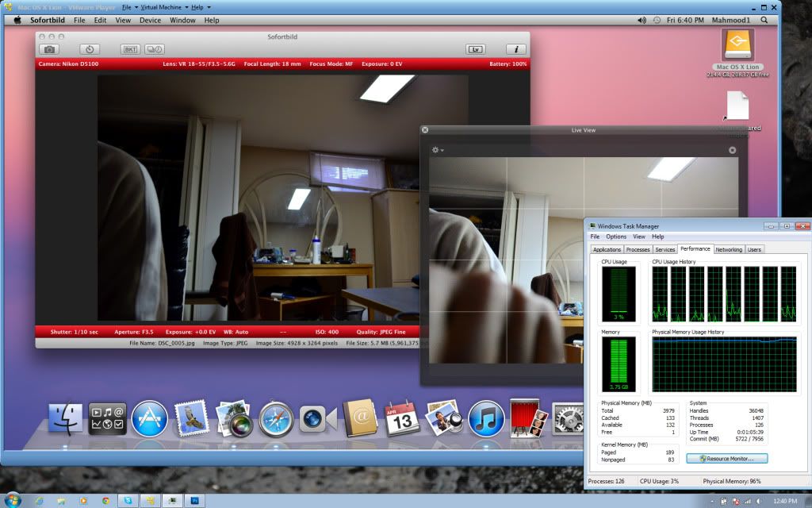Click the 'Shutter: 1/10 sec' readout
The image size is (812, 508).
point(74,332)
